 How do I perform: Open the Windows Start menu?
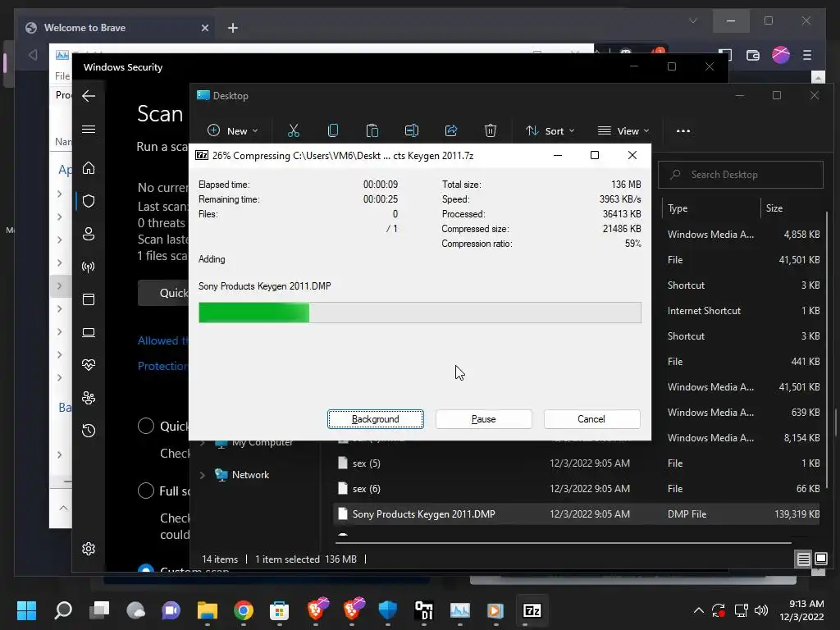click(26, 610)
